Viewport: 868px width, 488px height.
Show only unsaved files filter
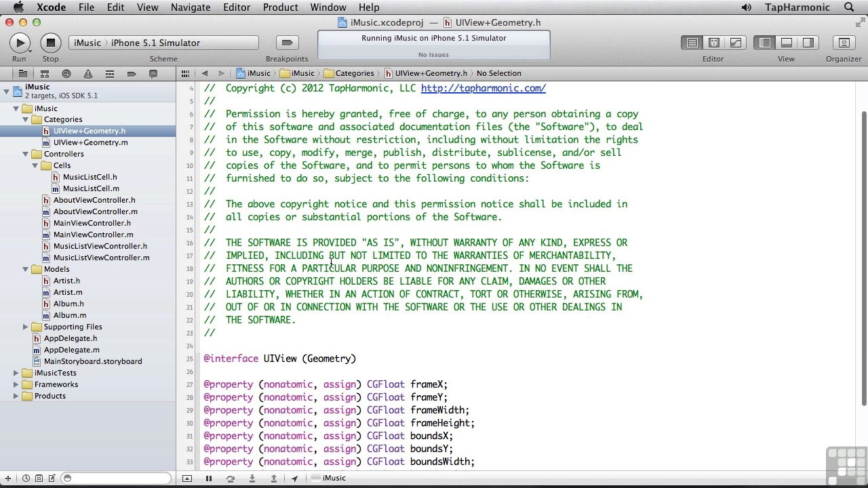52,478
